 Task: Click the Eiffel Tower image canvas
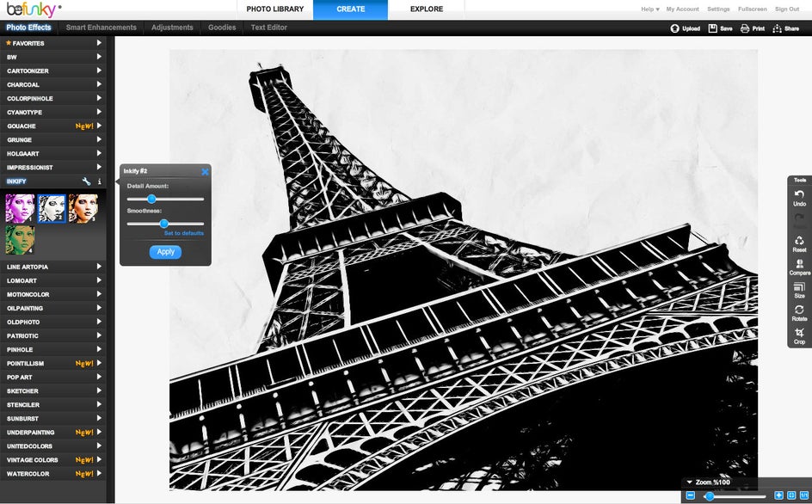coord(464,270)
